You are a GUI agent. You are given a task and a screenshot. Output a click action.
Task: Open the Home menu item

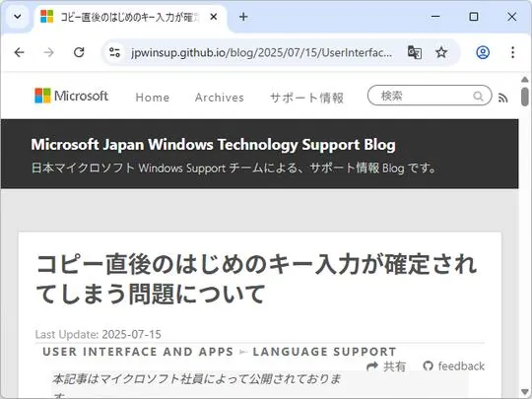(153, 98)
